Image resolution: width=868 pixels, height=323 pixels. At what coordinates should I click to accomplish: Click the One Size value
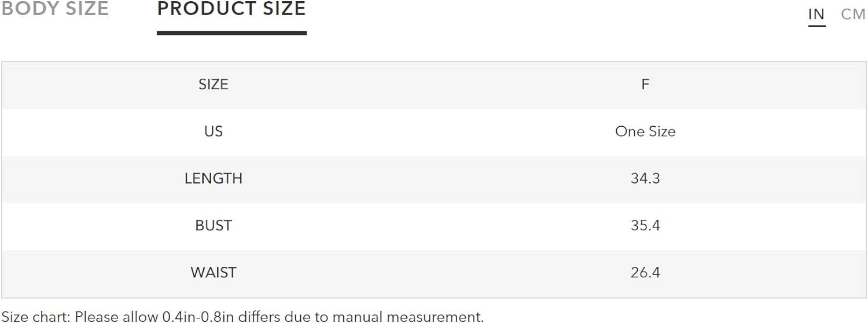(x=645, y=131)
